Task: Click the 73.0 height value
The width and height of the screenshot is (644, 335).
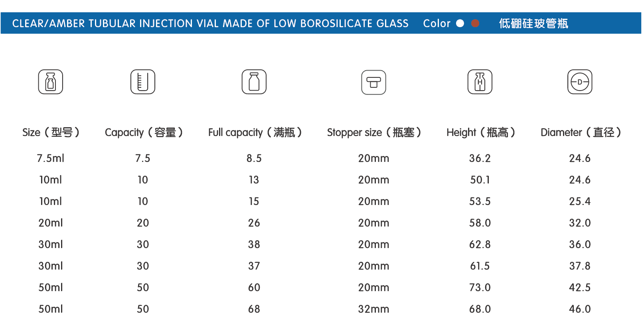Action: (480, 288)
